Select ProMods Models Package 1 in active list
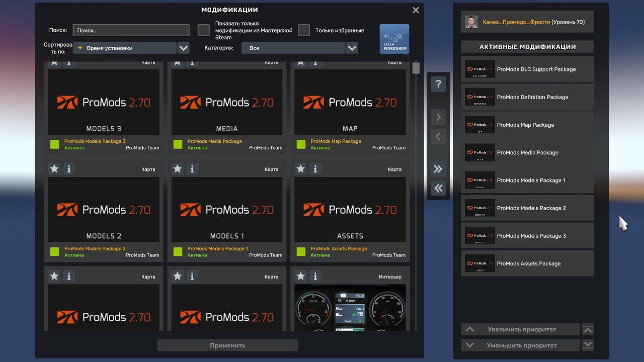The image size is (644, 362). 527,180
